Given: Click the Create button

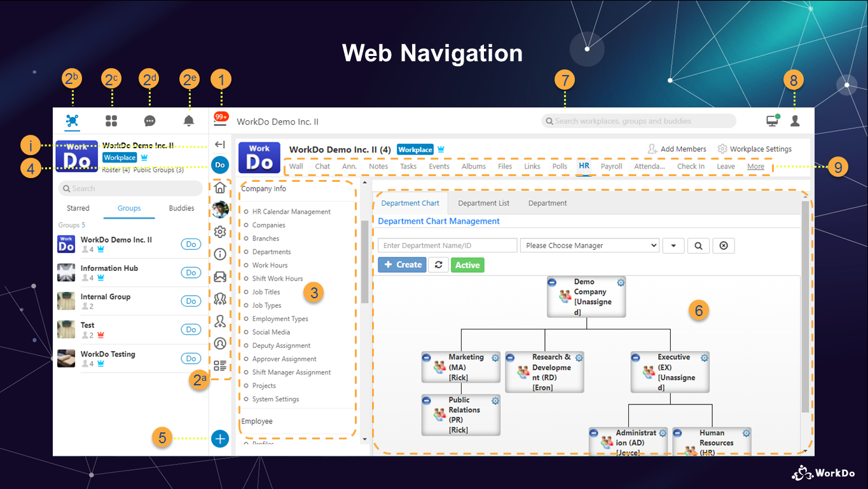Looking at the screenshot, I should pyautogui.click(x=402, y=265).
